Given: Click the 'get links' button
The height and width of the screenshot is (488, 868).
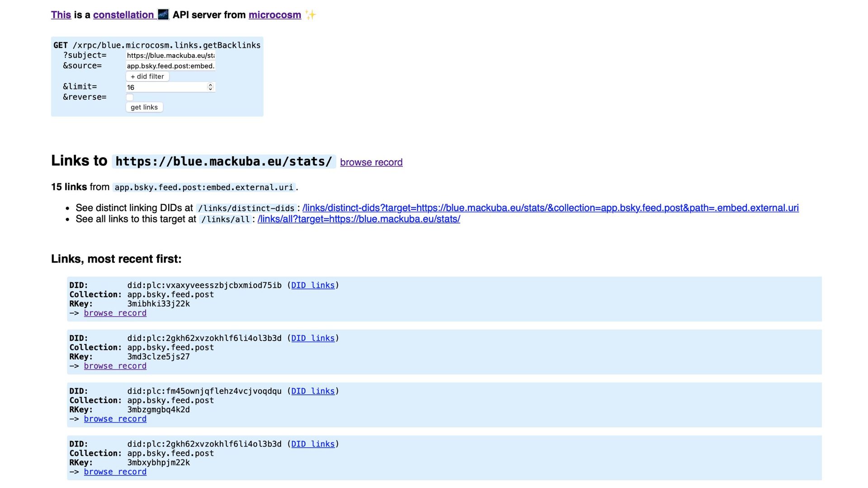Looking at the screenshot, I should click(x=144, y=107).
